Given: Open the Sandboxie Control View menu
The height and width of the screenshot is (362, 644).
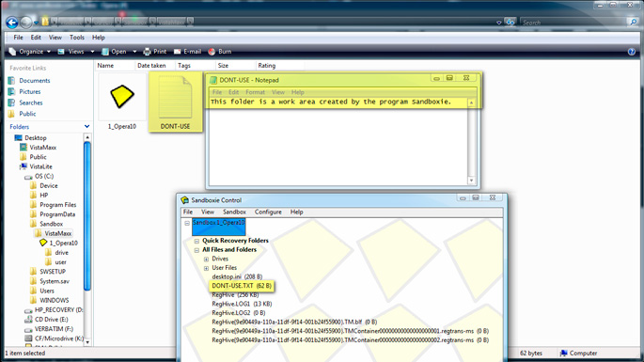Looking at the screenshot, I should click(x=208, y=212).
